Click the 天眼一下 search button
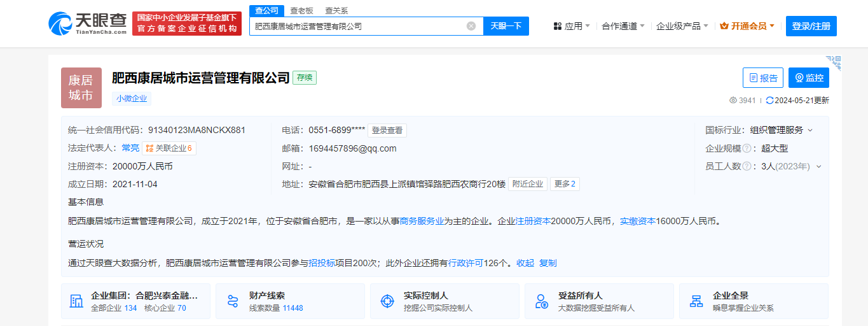This screenshot has width=868, height=326. pyautogui.click(x=506, y=26)
